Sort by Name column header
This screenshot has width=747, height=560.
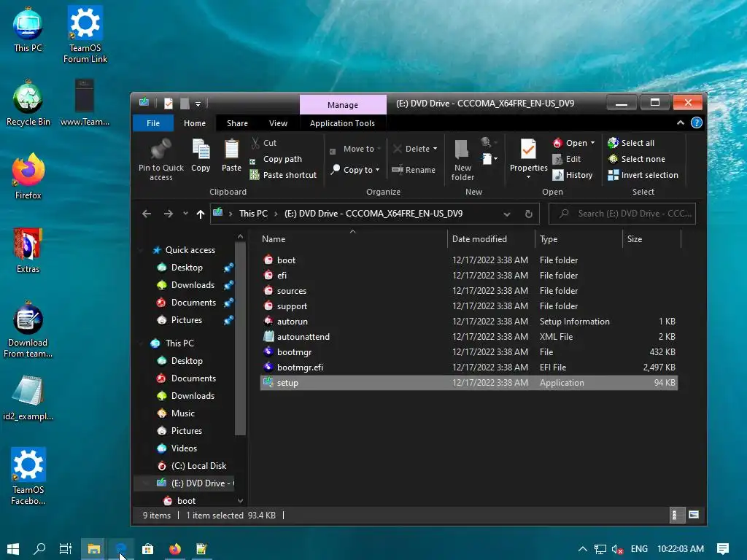(352, 239)
